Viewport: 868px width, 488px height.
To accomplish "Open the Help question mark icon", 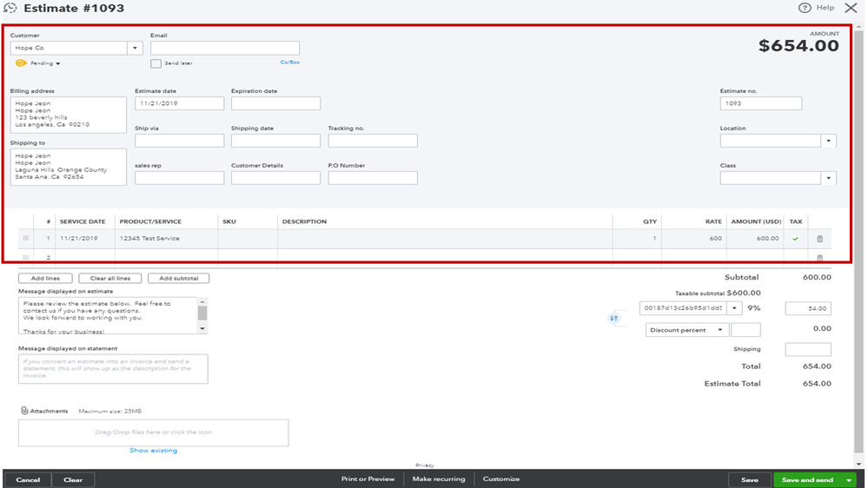I will [x=805, y=8].
